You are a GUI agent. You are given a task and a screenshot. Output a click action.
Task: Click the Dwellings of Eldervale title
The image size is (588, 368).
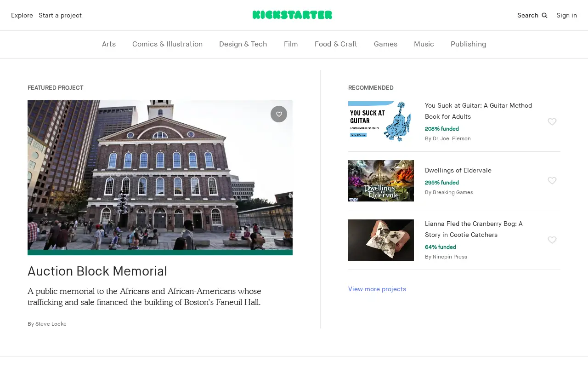(458, 170)
